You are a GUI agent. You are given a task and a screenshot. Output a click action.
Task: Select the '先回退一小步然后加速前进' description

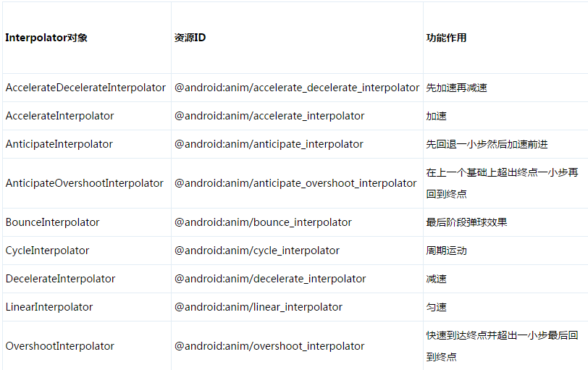(487, 144)
